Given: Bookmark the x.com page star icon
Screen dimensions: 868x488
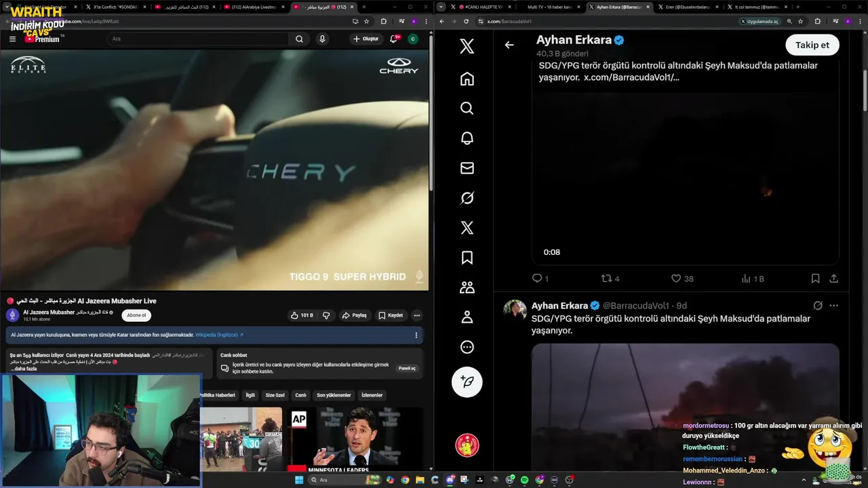Looking at the screenshot, I should [x=800, y=21].
